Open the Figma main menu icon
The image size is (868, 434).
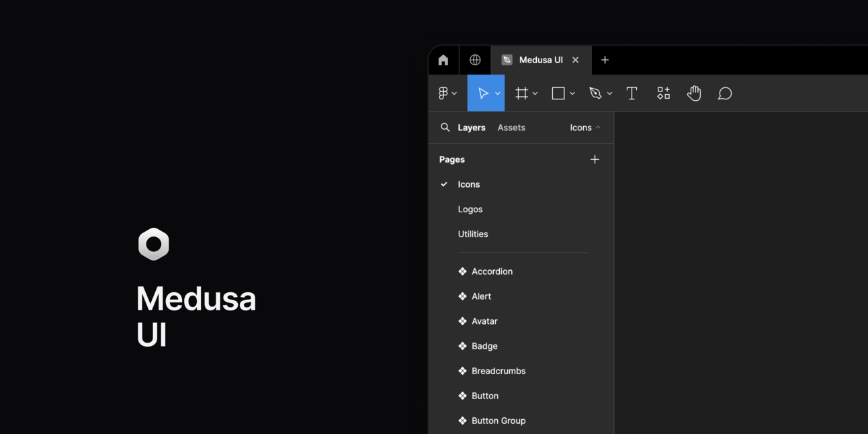(x=443, y=93)
